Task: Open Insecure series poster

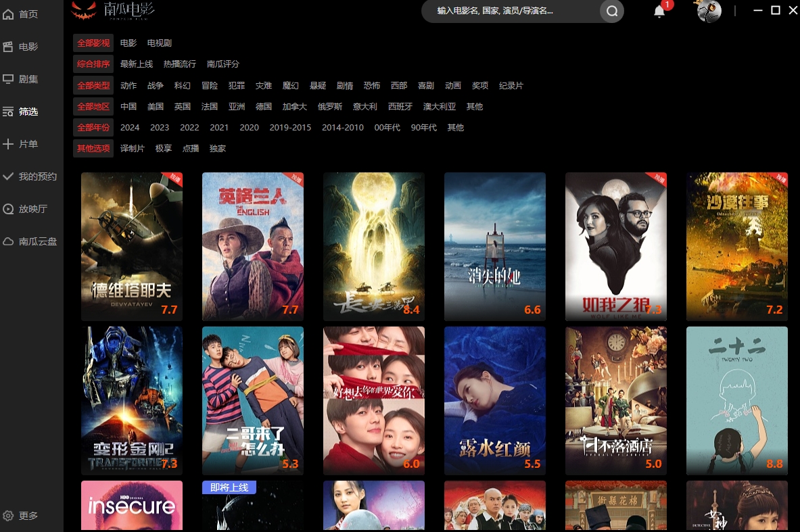Action: click(132, 506)
